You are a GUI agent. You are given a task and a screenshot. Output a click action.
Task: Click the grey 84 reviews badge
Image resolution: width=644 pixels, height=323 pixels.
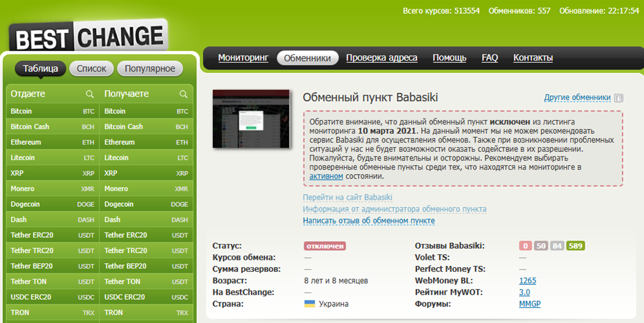tap(557, 246)
